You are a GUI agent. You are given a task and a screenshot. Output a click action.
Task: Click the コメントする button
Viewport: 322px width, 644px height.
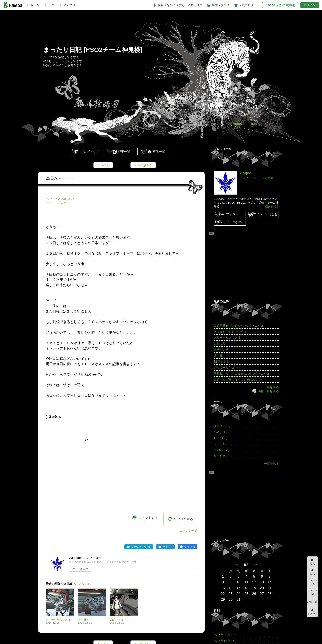pos(145,519)
